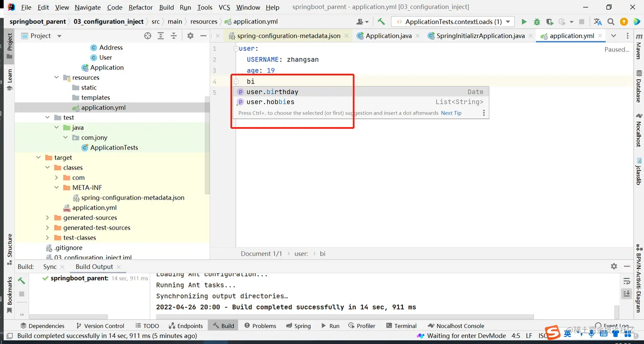Run ApplicationTests with the green play icon
Image resolution: width=644 pixels, height=344 pixels.
click(524, 22)
